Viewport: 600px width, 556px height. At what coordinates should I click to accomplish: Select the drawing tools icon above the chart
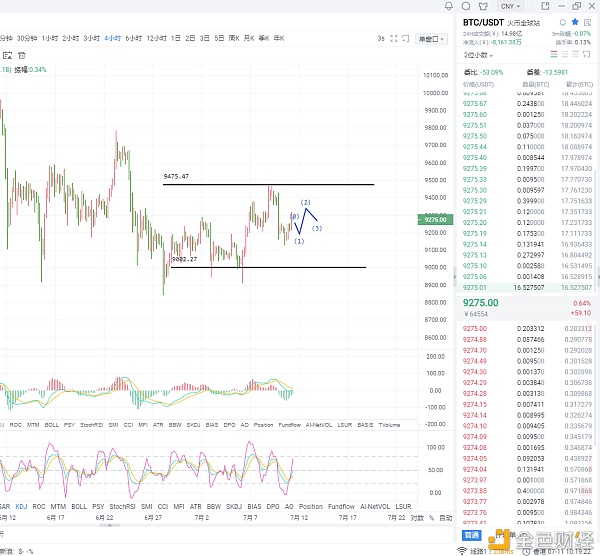click(x=7, y=55)
